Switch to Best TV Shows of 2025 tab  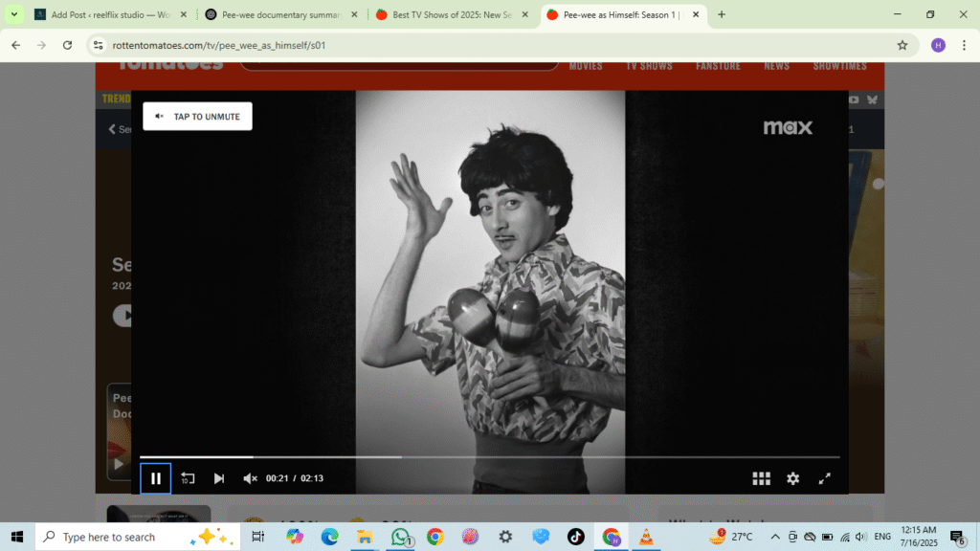(x=452, y=14)
